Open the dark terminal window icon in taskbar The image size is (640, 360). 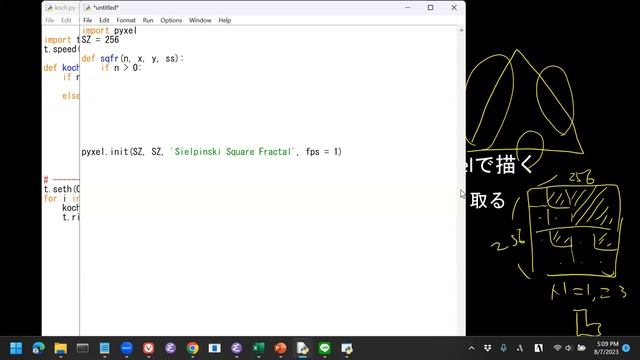[82, 348]
